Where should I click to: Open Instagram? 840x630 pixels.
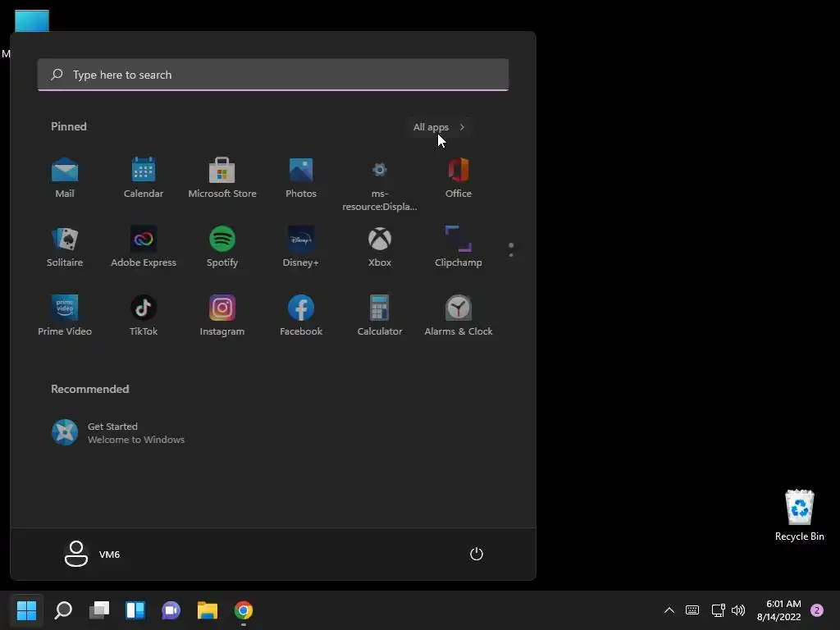click(221, 316)
